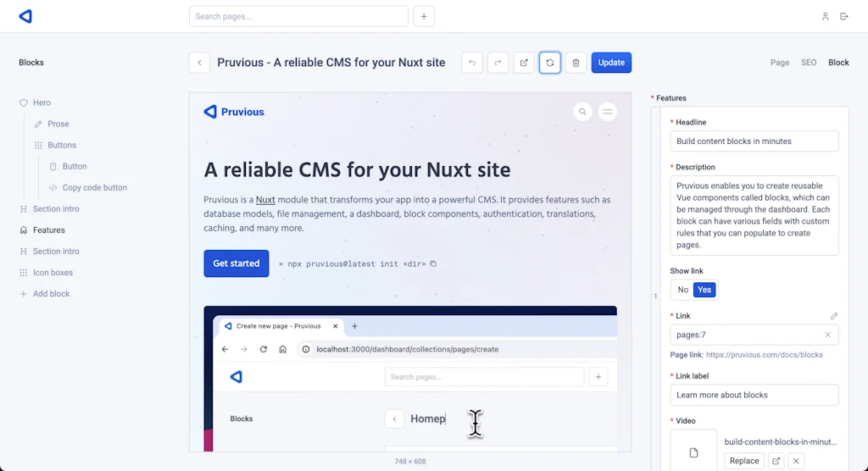Undo the last change

pyautogui.click(x=471, y=63)
